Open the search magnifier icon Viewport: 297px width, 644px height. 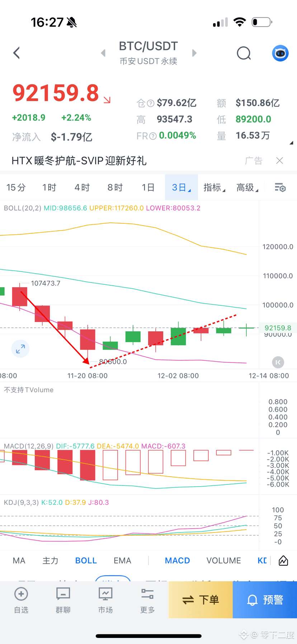point(244,53)
